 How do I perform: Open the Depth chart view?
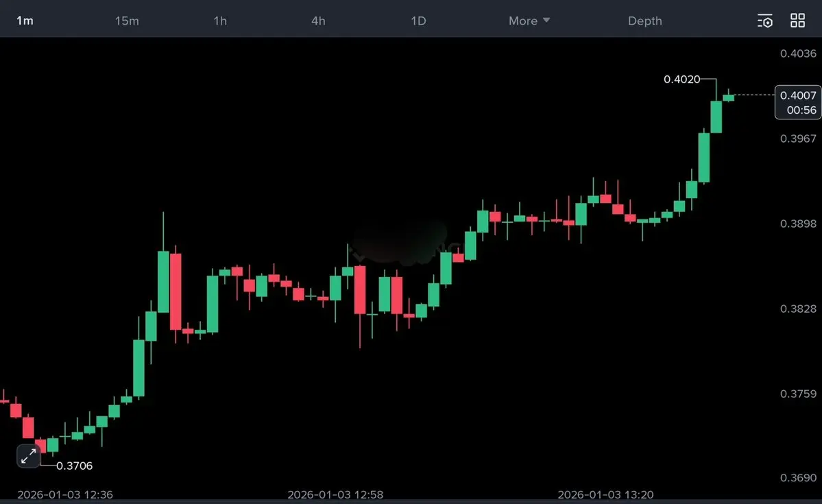[x=645, y=21]
